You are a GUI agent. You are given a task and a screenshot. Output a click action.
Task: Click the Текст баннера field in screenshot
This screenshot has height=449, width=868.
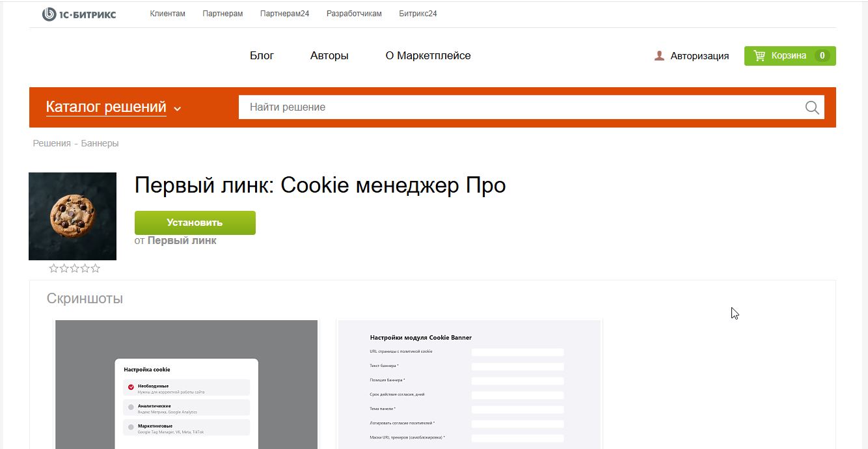pos(517,366)
